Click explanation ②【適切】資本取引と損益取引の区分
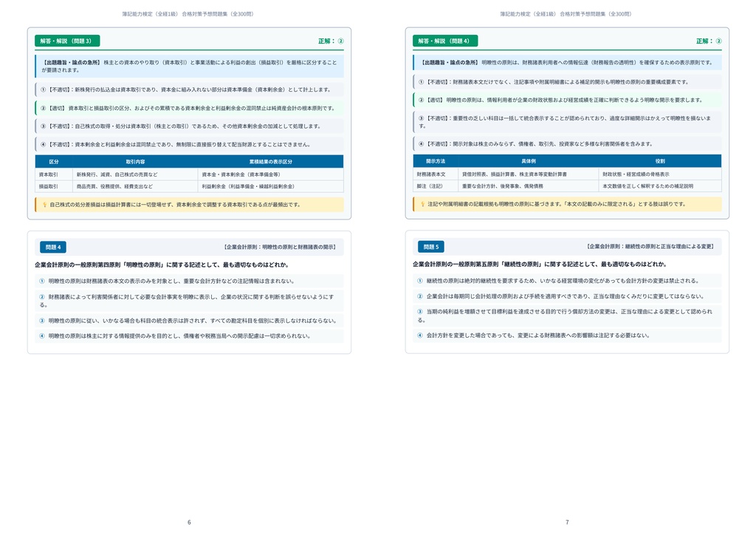 point(189,108)
